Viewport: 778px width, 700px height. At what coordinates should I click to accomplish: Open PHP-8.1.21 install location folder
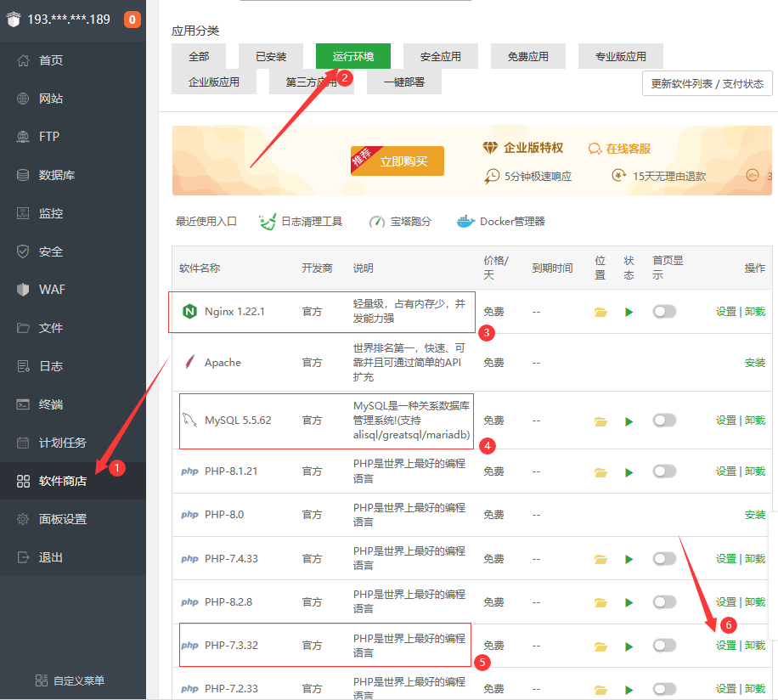600,472
